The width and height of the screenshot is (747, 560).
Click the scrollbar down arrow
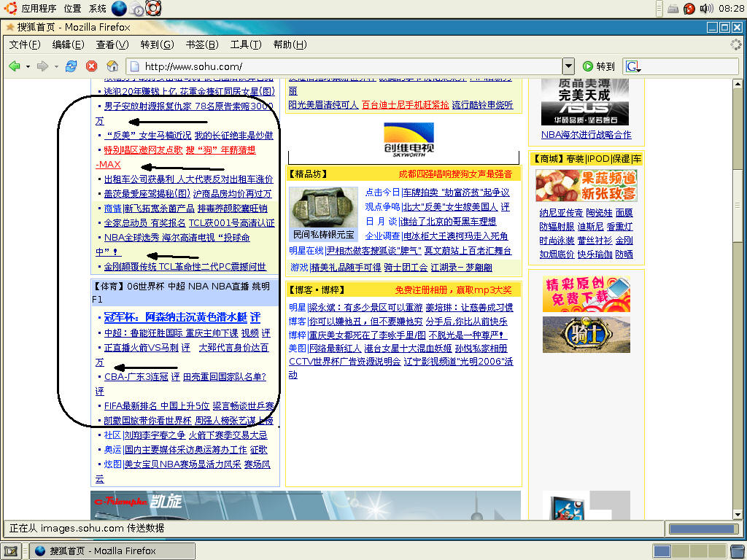pyautogui.click(x=738, y=514)
